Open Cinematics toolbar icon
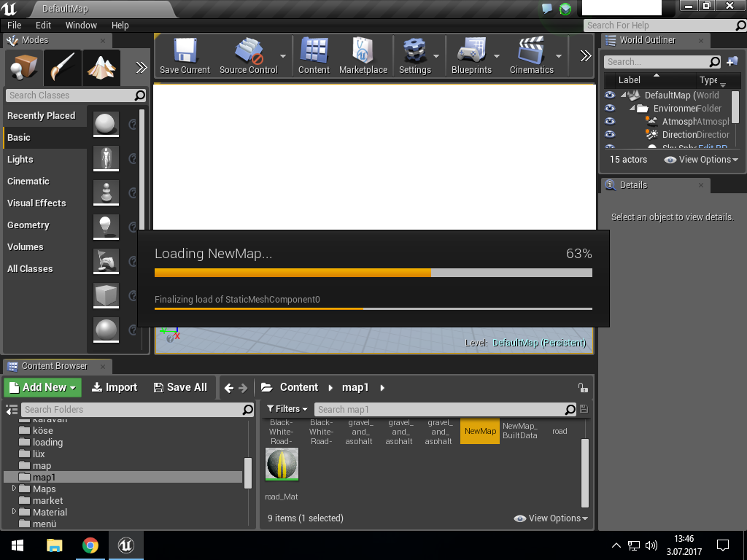747x560 pixels. (532, 56)
